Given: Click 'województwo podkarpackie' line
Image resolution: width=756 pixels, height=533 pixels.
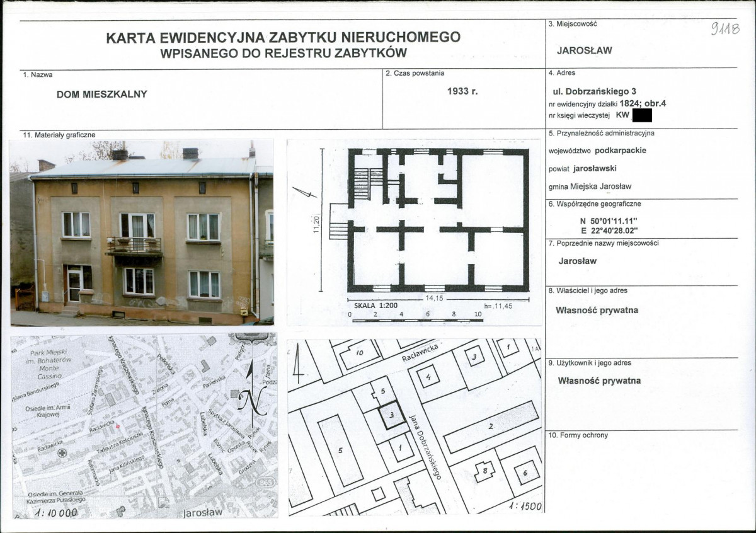Looking at the screenshot, I should [597, 151].
